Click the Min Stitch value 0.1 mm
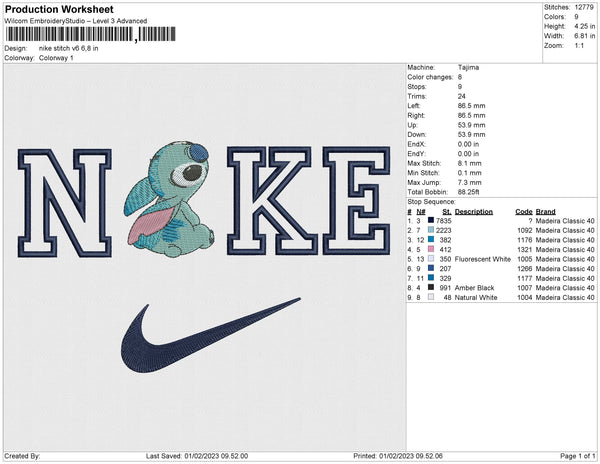This screenshot has width=600, height=464. (x=470, y=173)
